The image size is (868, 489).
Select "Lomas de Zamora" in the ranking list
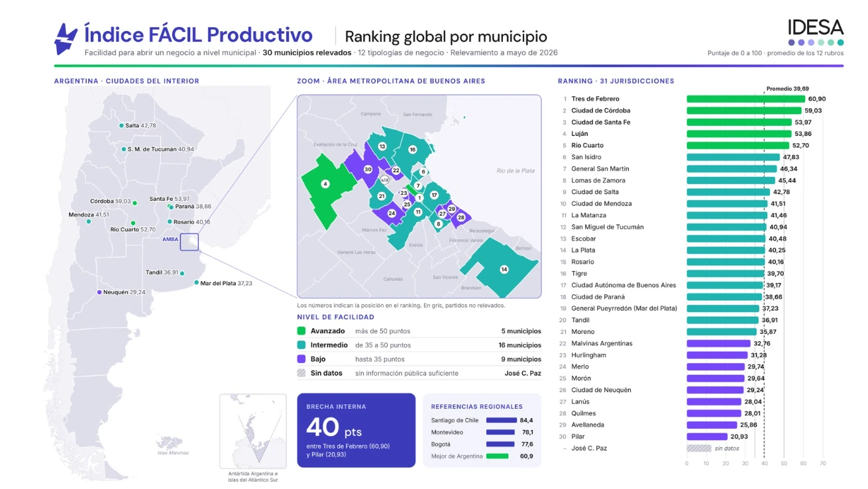point(598,180)
